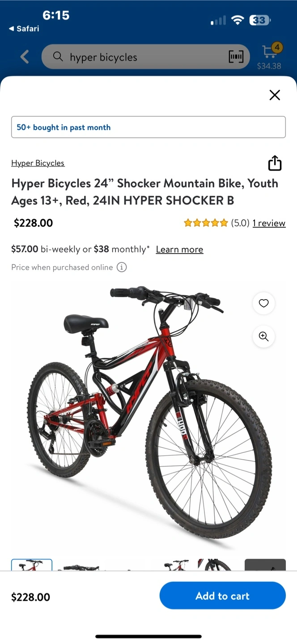Open the Hyper Bicycles brand link
This screenshot has width=297, height=644.
point(38,163)
